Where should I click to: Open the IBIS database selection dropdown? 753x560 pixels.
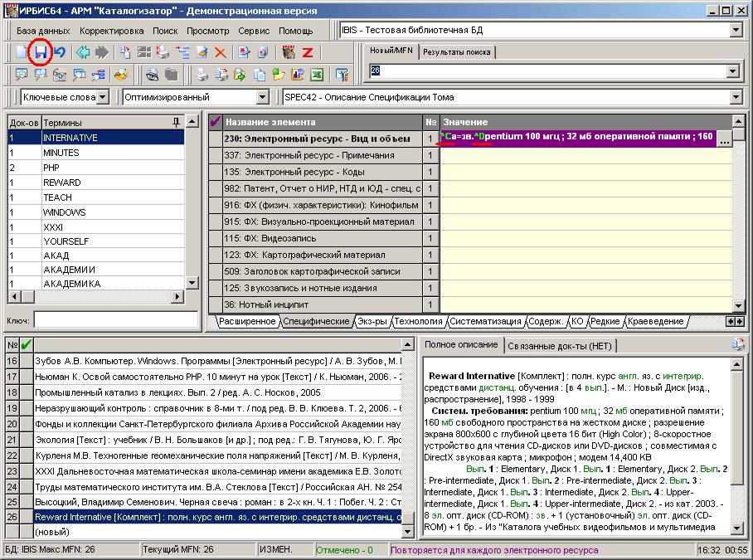click(x=736, y=31)
